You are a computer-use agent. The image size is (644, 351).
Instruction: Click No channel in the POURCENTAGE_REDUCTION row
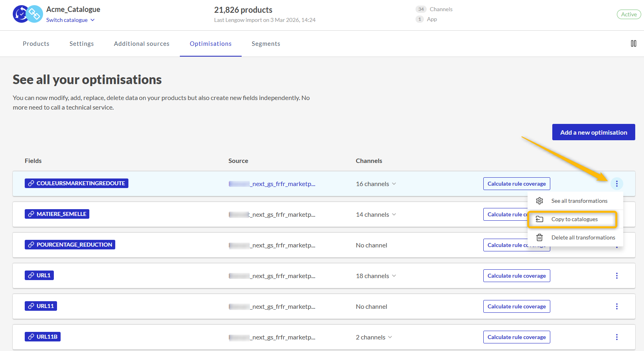coord(371,245)
